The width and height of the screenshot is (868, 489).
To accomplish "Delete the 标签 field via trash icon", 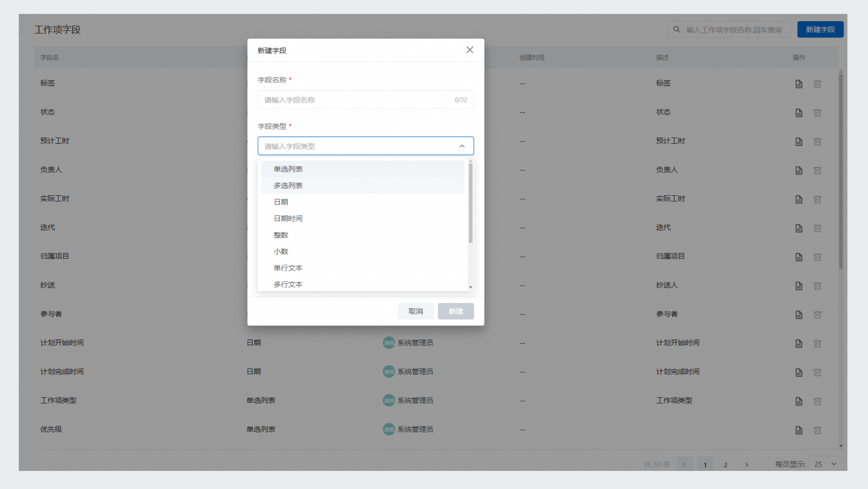I will 817,84.
